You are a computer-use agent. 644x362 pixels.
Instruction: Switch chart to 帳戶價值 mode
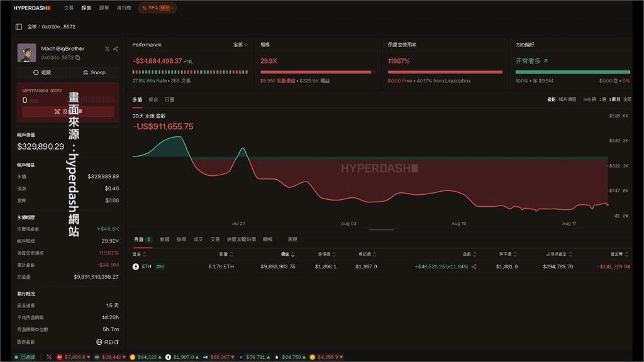pyautogui.click(x=567, y=99)
